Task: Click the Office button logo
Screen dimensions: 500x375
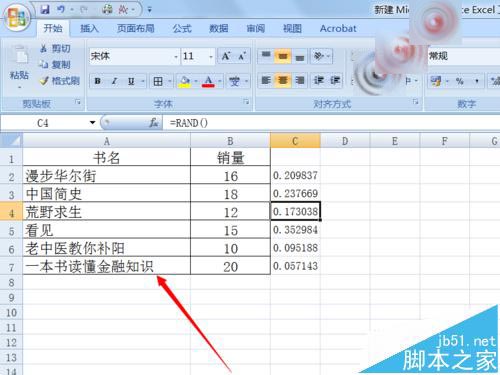Action: click(x=17, y=17)
